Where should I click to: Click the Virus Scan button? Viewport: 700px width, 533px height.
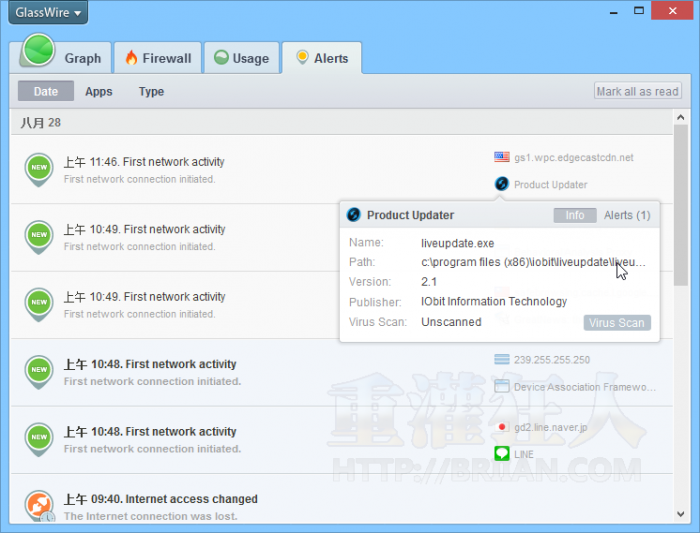point(616,323)
